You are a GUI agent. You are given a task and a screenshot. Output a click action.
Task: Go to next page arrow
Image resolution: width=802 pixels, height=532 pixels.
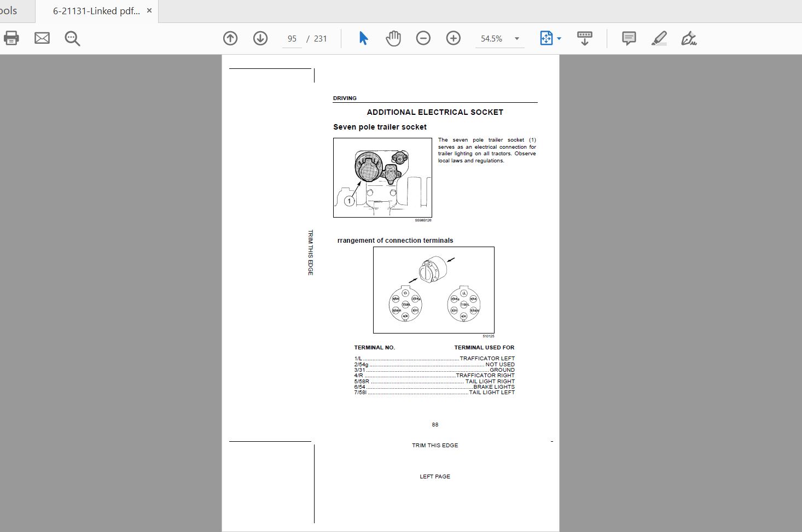(260, 38)
